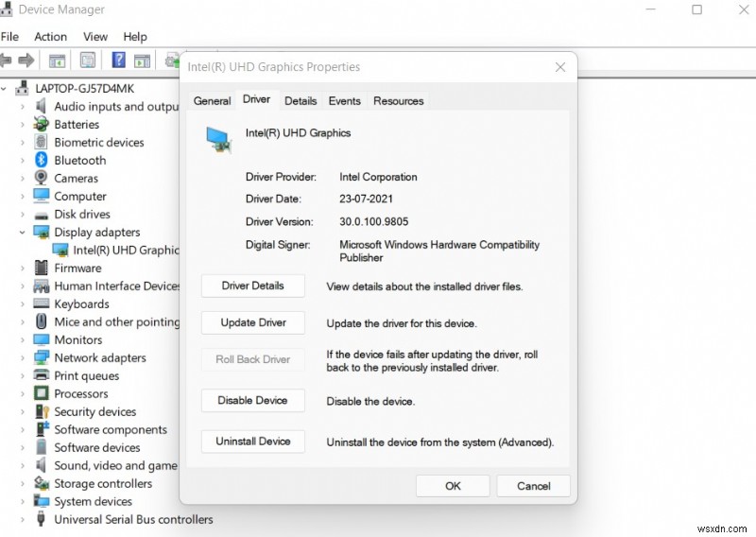Select the Cameras category icon
Image resolution: width=756 pixels, height=537 pixels.
point(41,178)
